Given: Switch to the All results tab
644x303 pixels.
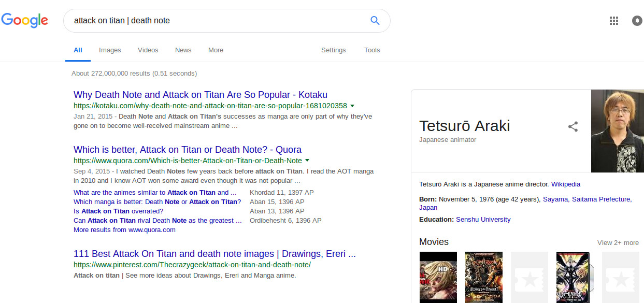Looking at the screenshot, I should [x=78, y=50].
